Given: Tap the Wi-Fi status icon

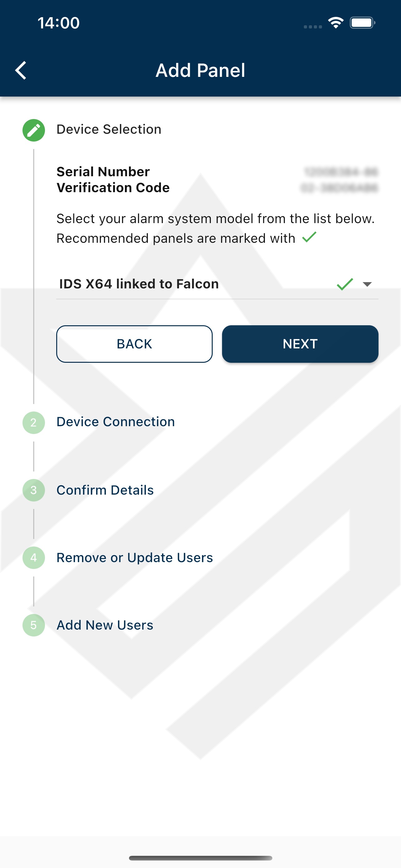Looking at the screenshot, I should [336, 23].
